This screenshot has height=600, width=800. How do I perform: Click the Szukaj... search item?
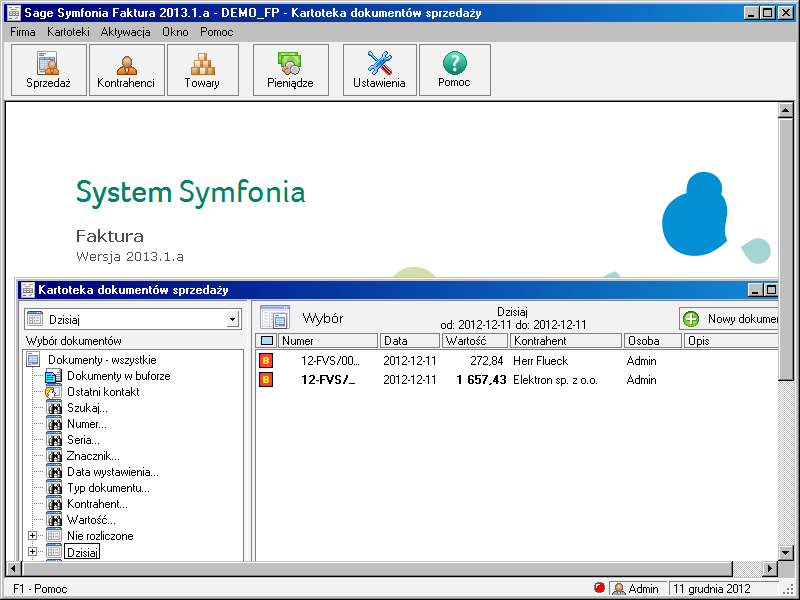click(87, 408)
